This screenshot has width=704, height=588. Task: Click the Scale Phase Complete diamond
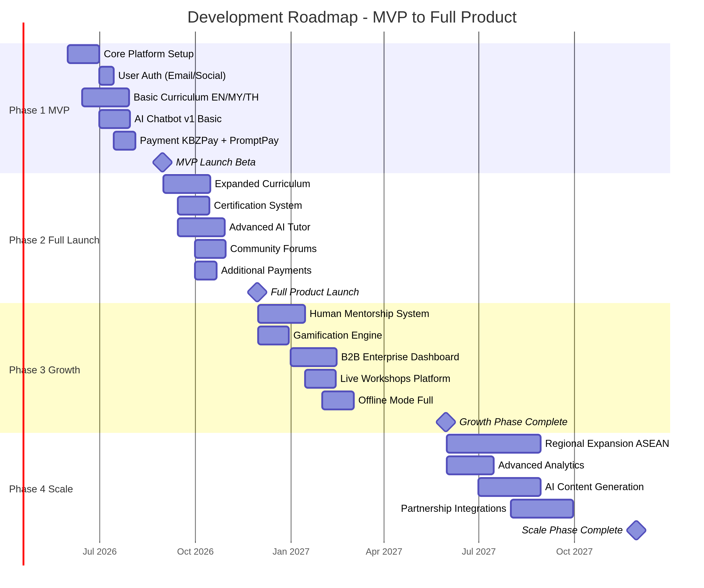(x=636, y=530)
